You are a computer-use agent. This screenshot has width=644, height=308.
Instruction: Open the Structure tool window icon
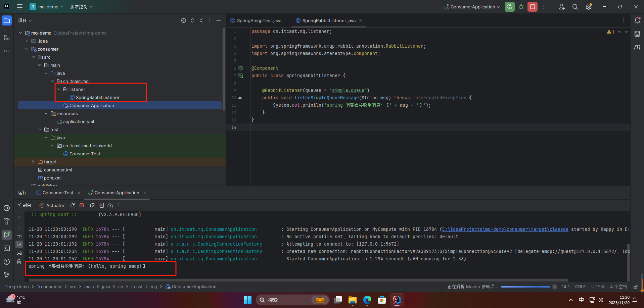pyautogui.click(x=7, y=38)
